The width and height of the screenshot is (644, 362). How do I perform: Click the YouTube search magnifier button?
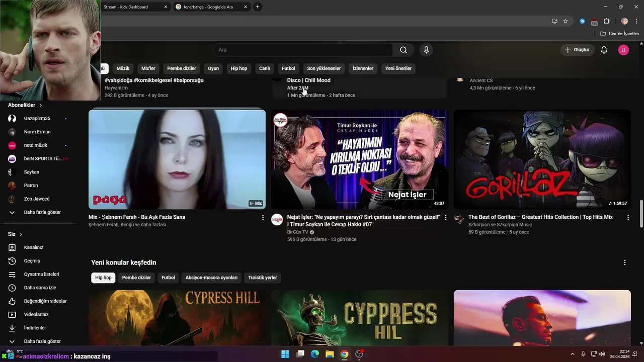tap(404, 50)
